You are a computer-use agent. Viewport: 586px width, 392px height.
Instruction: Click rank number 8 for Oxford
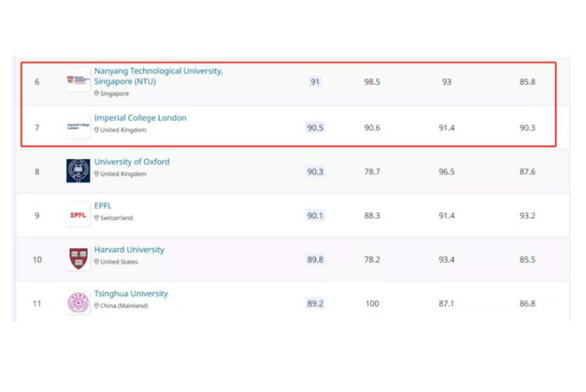pos(37,172)
